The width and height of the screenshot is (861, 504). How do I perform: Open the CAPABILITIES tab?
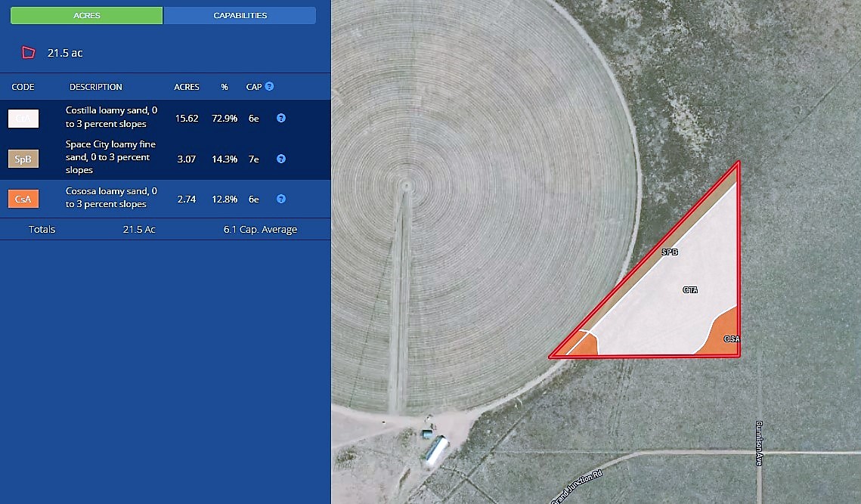click(x=240, y=15)
